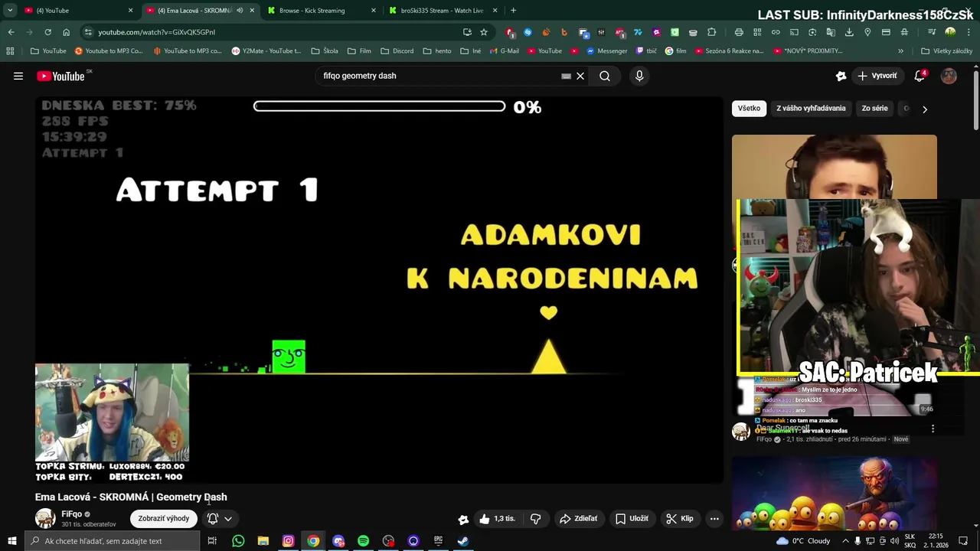The width and height of the screenshot is (980, 551).
Task: Open tab search dropdown in Chrome
Action: 9,11
